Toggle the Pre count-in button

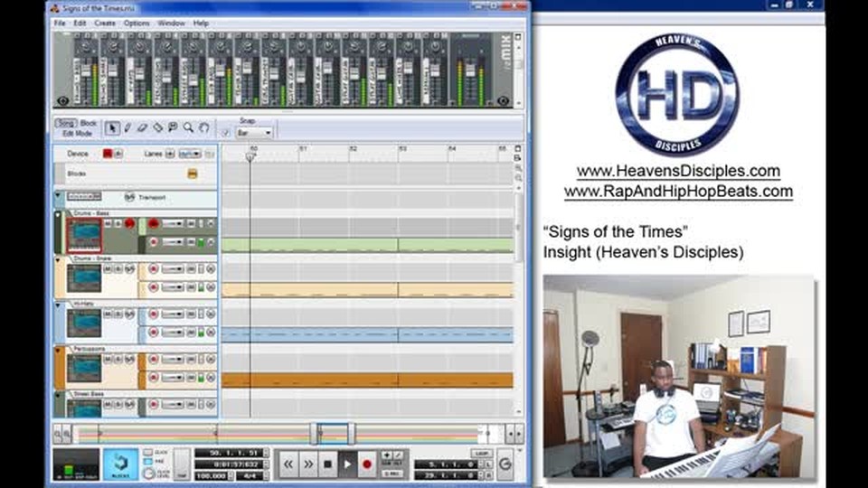(147, 462)
